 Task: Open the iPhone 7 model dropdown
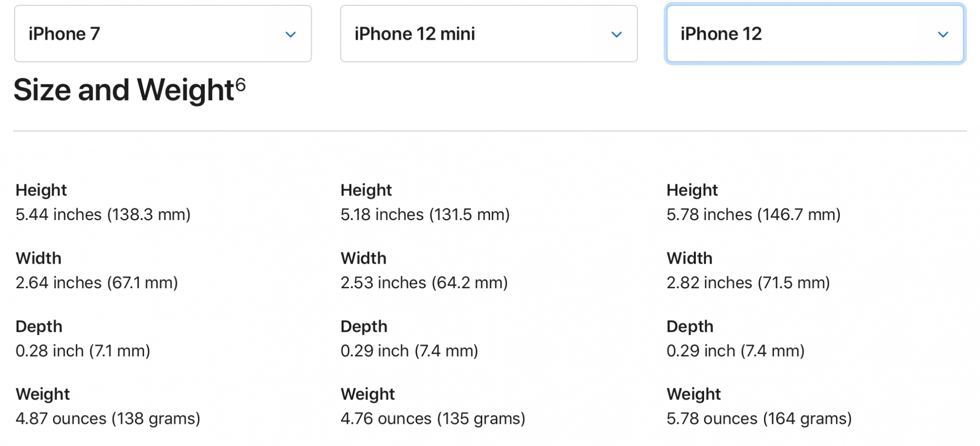click(163, 34)
